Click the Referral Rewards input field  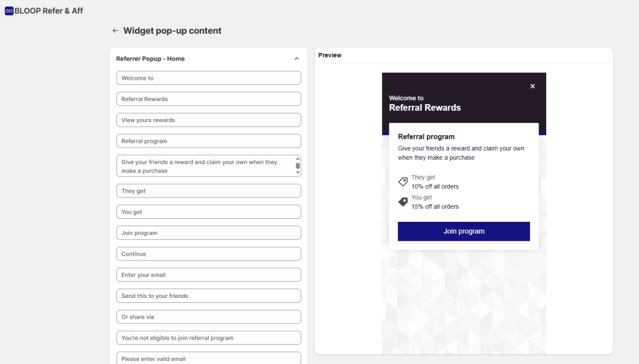coord(208,98)
